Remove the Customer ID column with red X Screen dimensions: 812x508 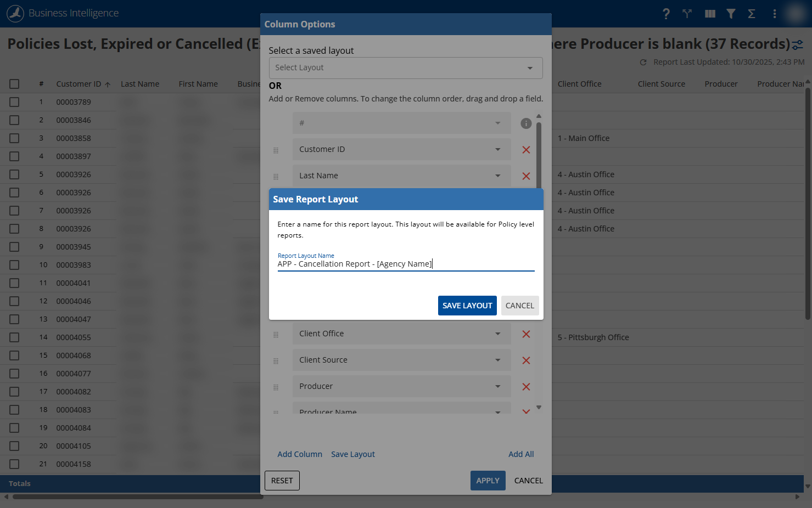tap(526, 150)
